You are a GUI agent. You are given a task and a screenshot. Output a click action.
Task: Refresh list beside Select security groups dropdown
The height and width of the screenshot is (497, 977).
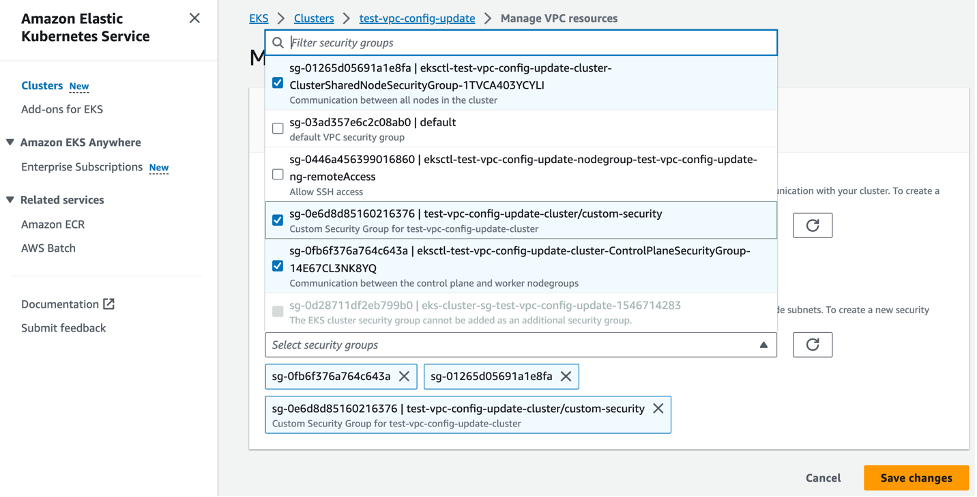pyautogui.click(x=813, y=344)
